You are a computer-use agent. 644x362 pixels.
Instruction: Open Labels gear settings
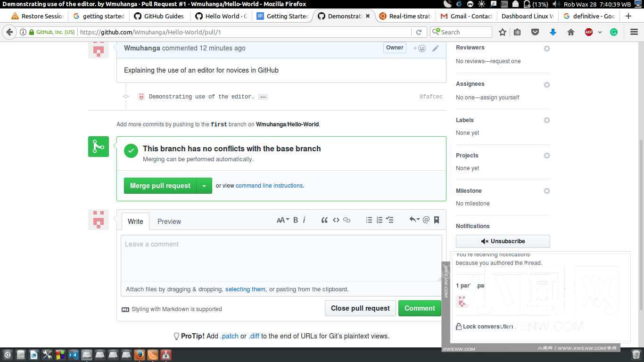[547, 120]
